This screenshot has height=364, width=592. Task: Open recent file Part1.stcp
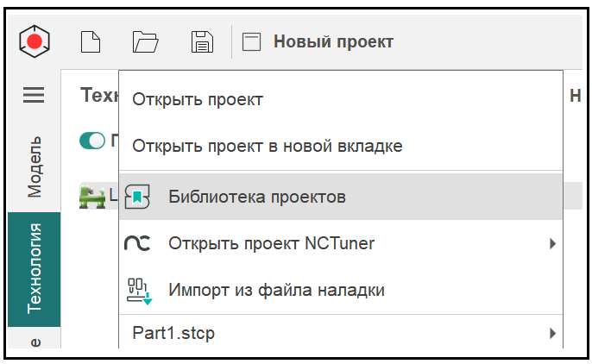pos(173,333)
